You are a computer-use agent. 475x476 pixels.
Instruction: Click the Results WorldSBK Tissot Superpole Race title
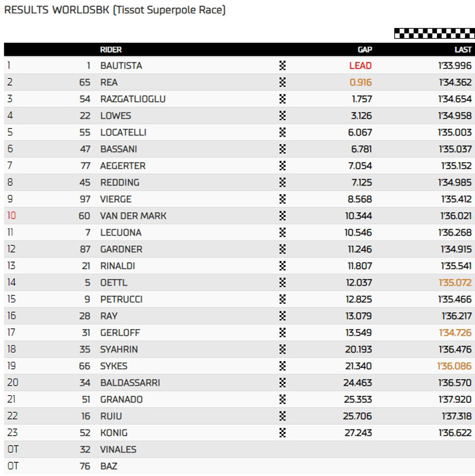click(x=115, y=10)
